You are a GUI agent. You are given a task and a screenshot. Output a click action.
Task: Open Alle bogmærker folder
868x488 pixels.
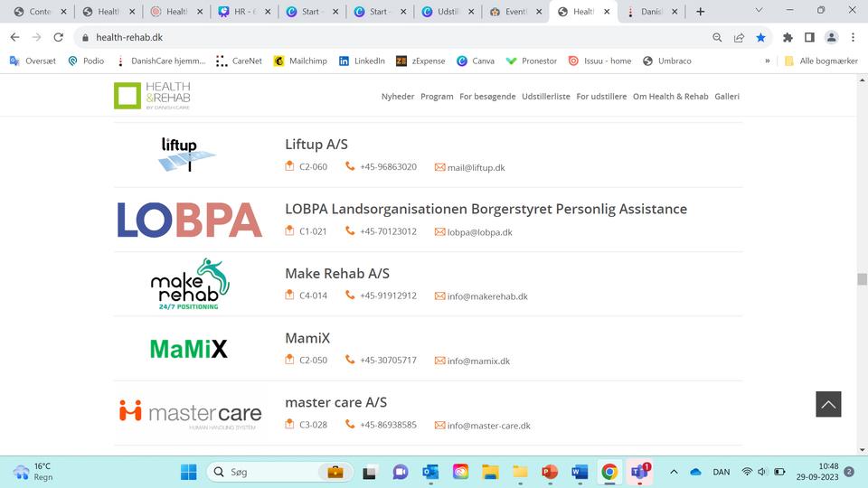point(821,61)
